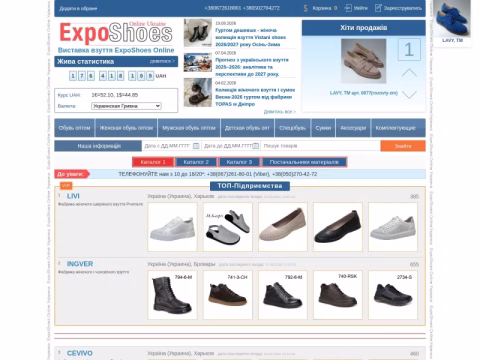Image resolution: width=480 pixels, height=360 pixels.
Task: Open the end date calendar icon
Action: click(x=256, y=146)
